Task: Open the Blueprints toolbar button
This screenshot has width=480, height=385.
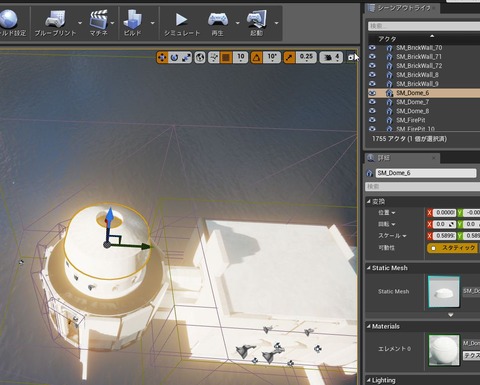Action: [x=56, y=23]
